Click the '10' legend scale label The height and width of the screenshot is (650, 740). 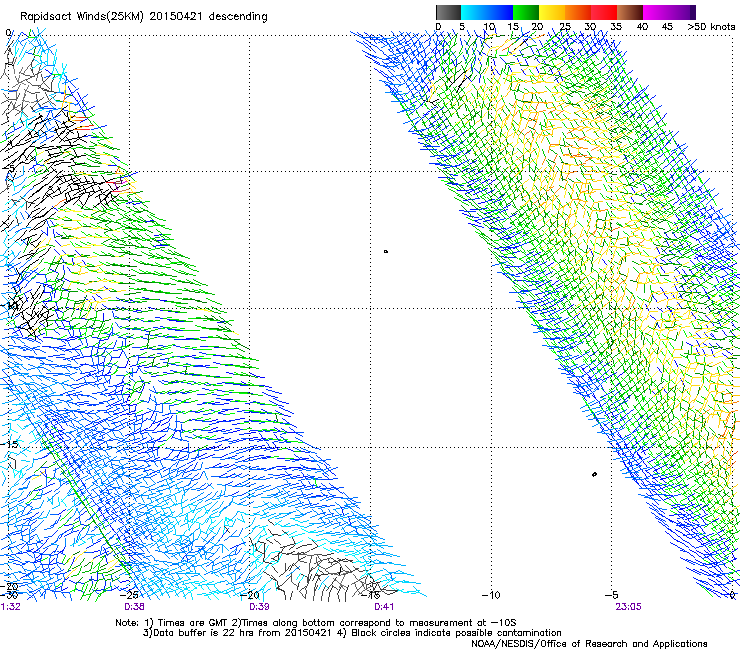[x=489, y=27]
